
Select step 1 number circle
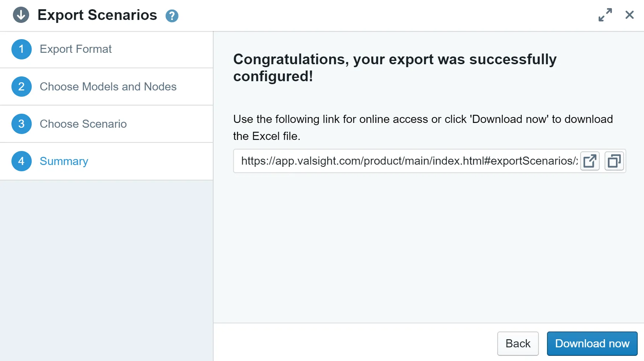[21, 49]
